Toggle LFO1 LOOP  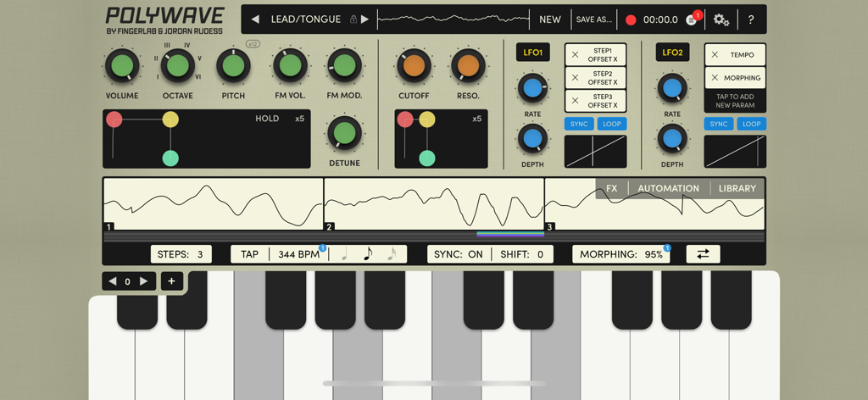pyautogui.click(x=612, y=124)
